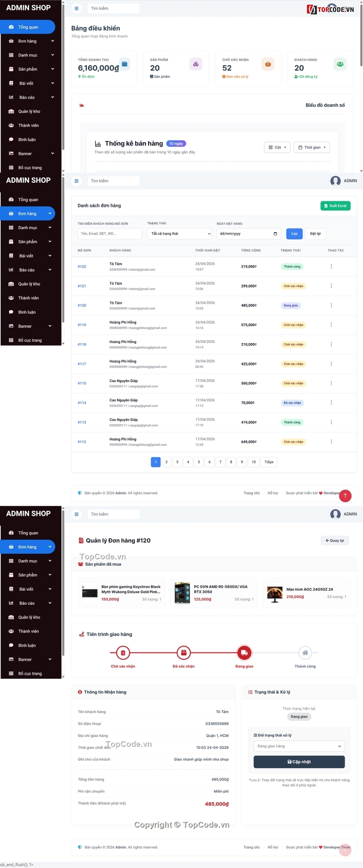The height and width of the screenshot is (868, 363).
Task: Open the actions menu for order #120
Action: (331, 305)
